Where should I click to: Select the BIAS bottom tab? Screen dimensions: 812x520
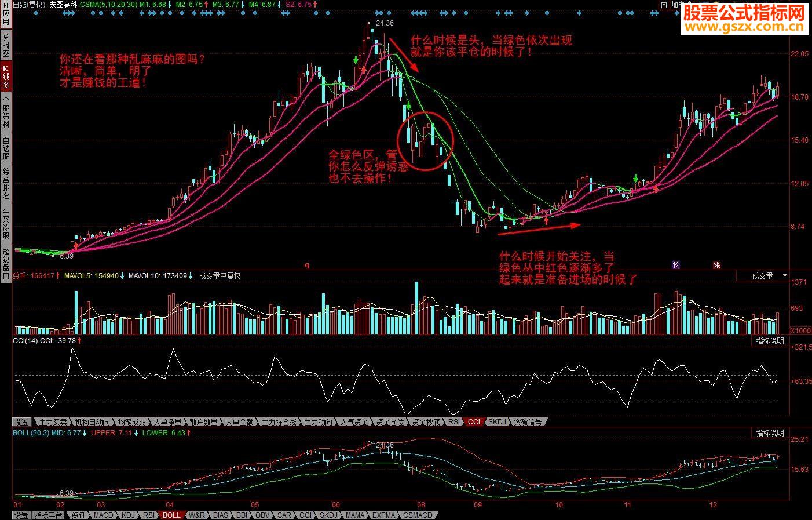pos(221,515)
